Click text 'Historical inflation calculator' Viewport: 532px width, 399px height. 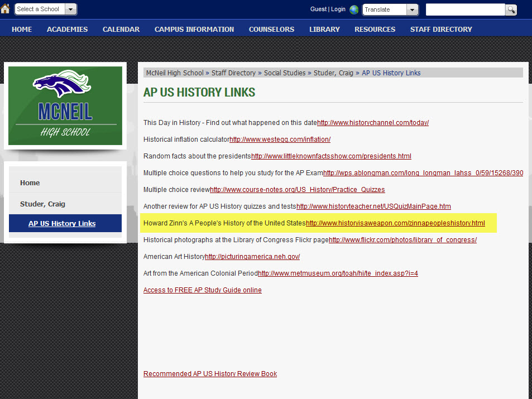point(186,139)
